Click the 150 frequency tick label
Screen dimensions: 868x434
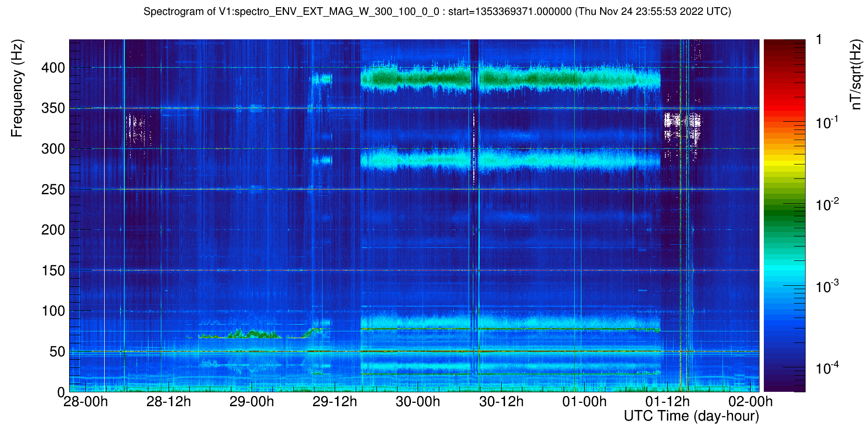pos(53,271)
